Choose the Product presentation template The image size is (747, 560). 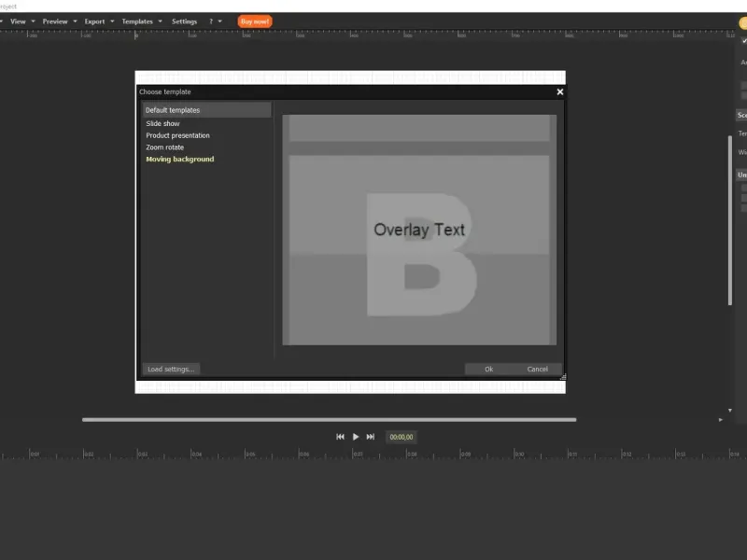[177, 135]
